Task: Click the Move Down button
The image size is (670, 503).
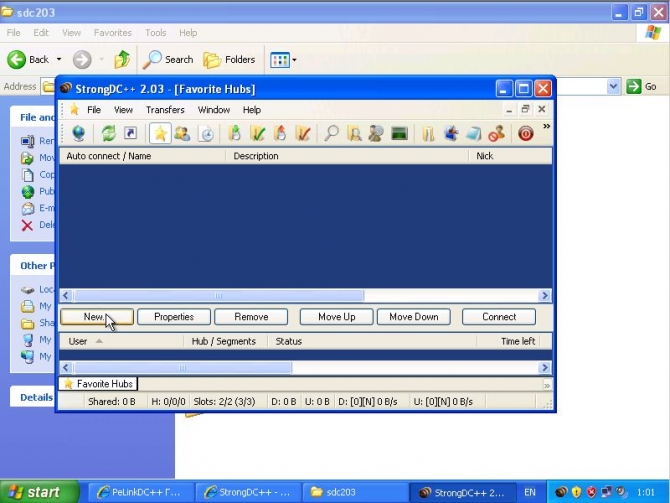Action: tap(414, 317)
